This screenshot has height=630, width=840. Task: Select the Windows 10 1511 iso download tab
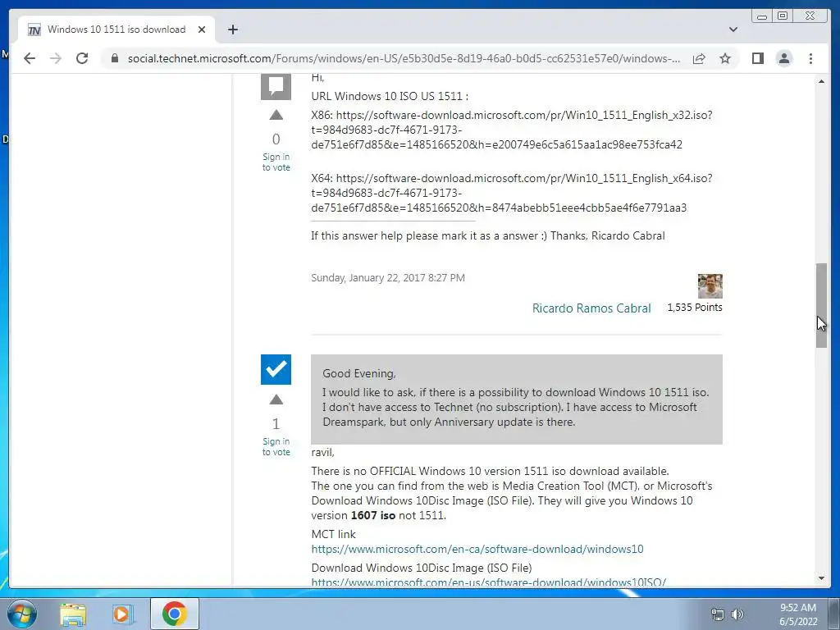coord(116,30)
